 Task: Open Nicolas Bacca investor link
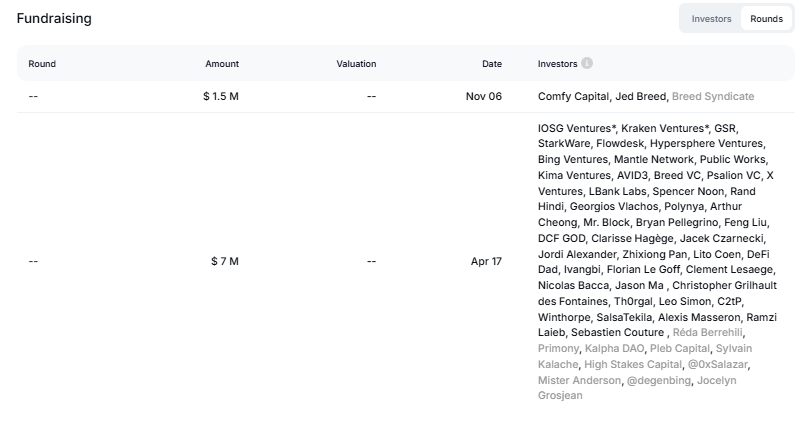pyautogui.click(x=573, y=285)
